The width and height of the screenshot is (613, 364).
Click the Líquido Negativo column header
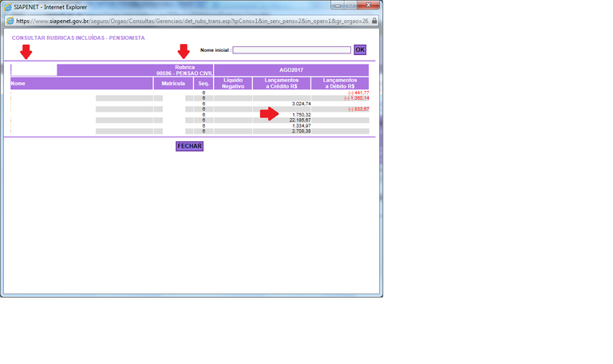pos(233,83)
